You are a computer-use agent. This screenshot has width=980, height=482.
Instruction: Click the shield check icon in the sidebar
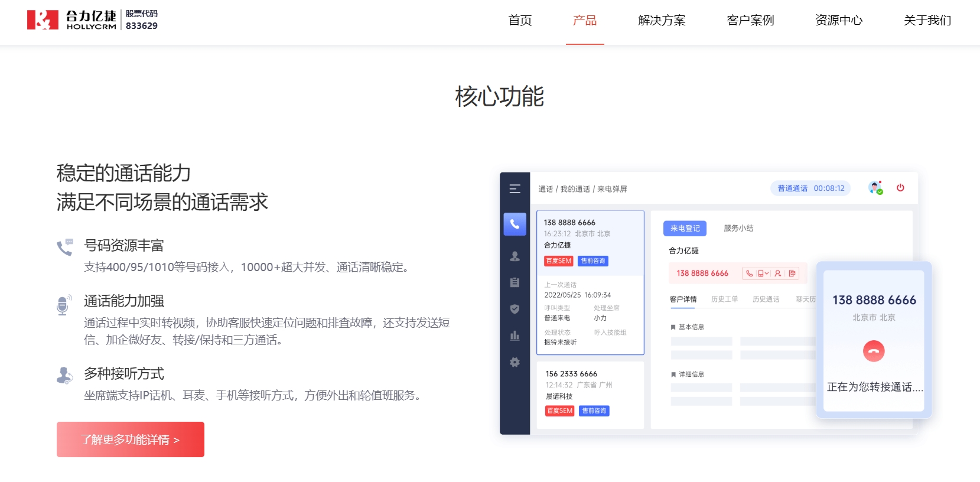pos(515,309)
